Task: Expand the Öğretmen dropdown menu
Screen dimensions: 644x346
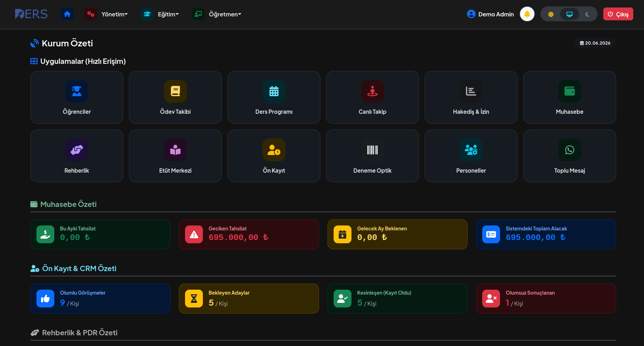Action: [x=225, y=14]
